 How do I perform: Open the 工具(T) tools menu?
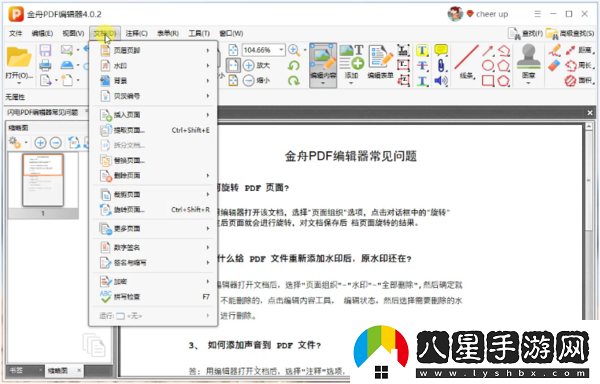(x=199, y=33)
